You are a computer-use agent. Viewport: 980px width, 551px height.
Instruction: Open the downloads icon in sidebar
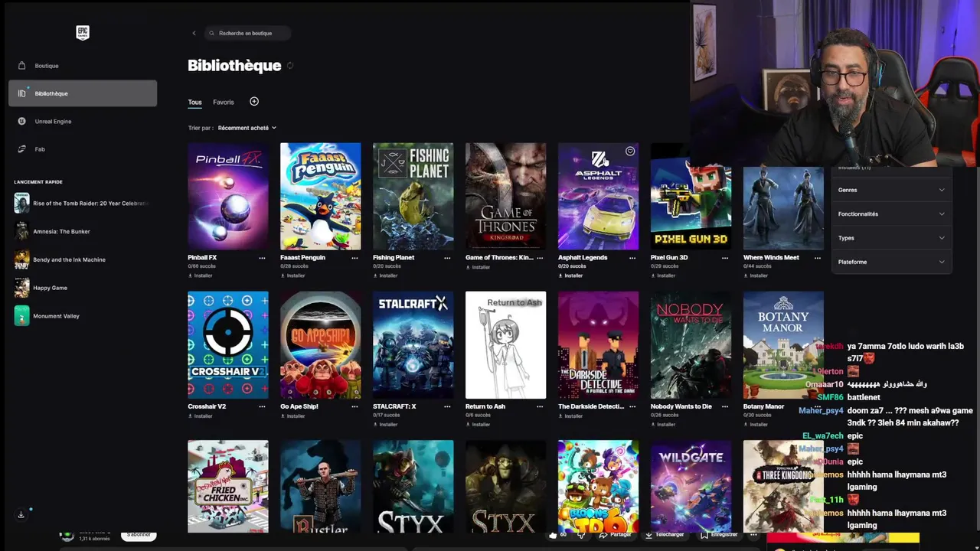[21, 514]
